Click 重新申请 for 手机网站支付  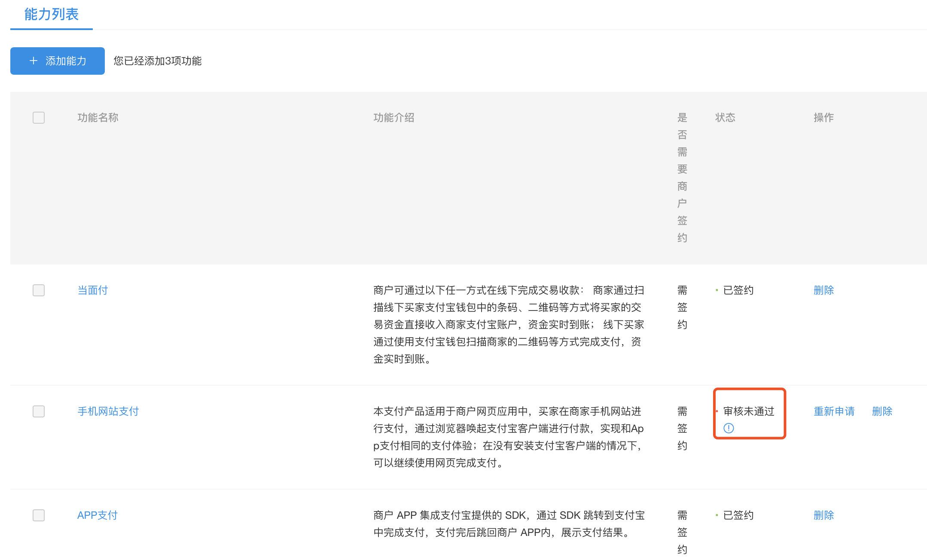click(x=834, y=411)
